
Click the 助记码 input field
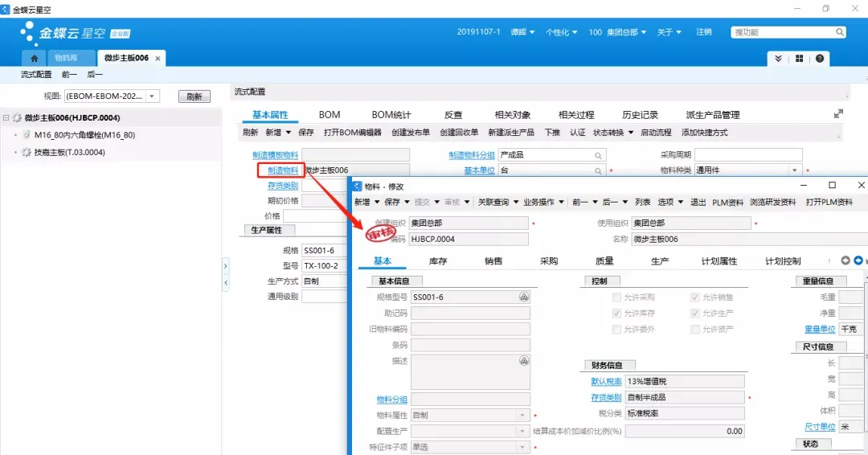point(470,314)
